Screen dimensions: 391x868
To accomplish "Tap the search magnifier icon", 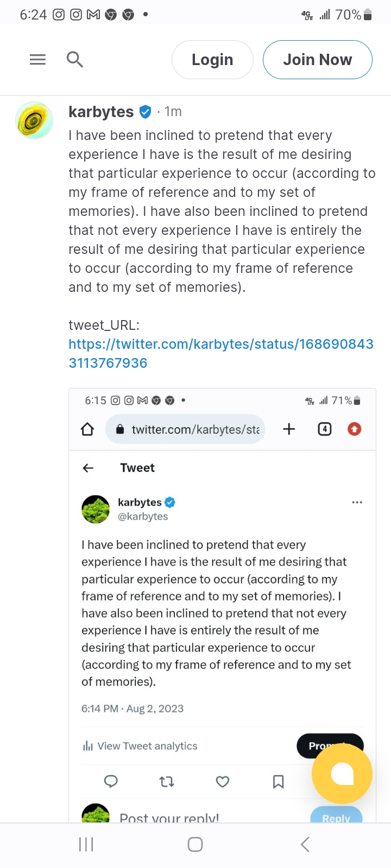I will click(74, 59).
